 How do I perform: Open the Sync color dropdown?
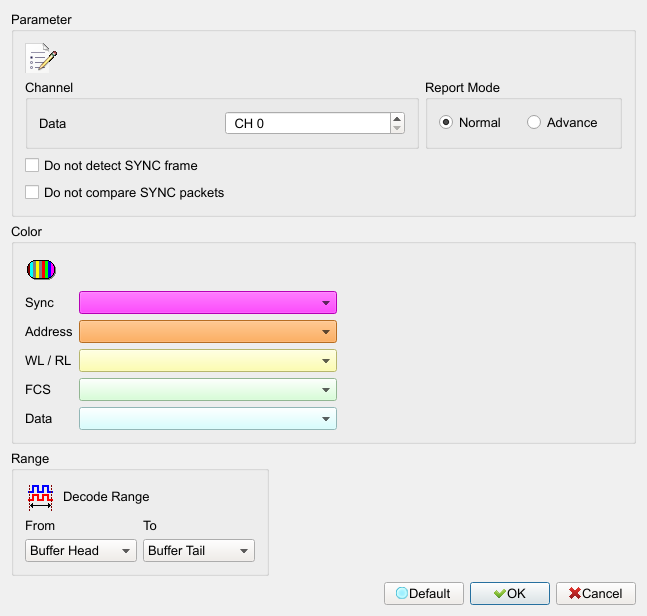coord(208,303)
